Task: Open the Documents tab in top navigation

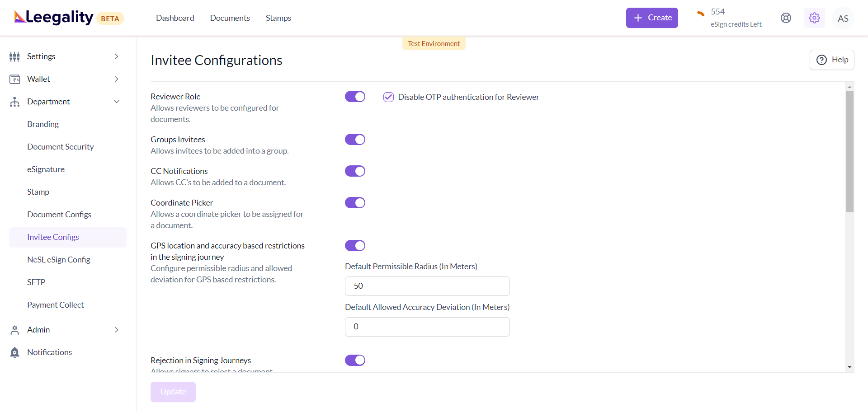Action: (230, 18)
